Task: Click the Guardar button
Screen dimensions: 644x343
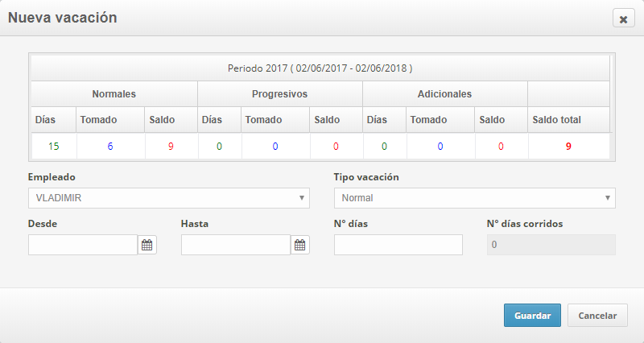Action: point(532,316)
